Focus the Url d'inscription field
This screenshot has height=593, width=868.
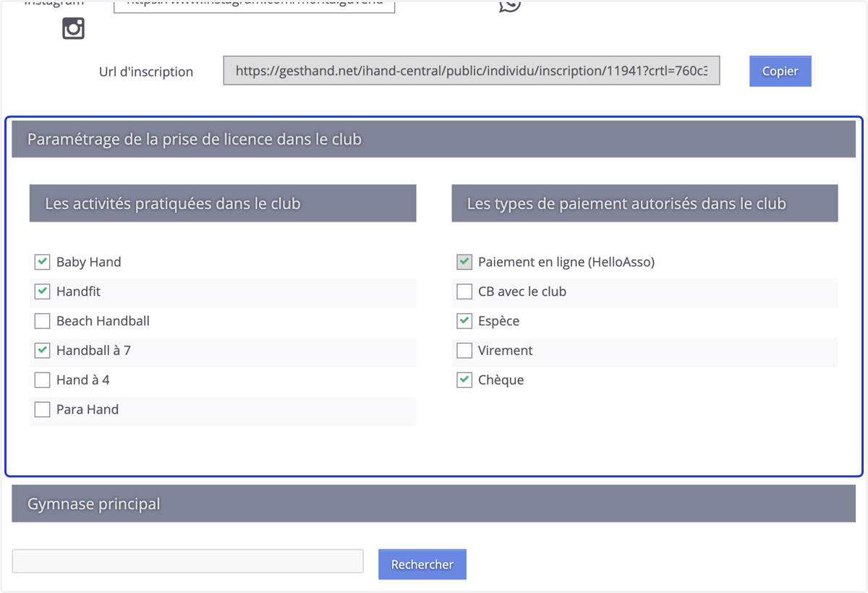coord(472,71)
